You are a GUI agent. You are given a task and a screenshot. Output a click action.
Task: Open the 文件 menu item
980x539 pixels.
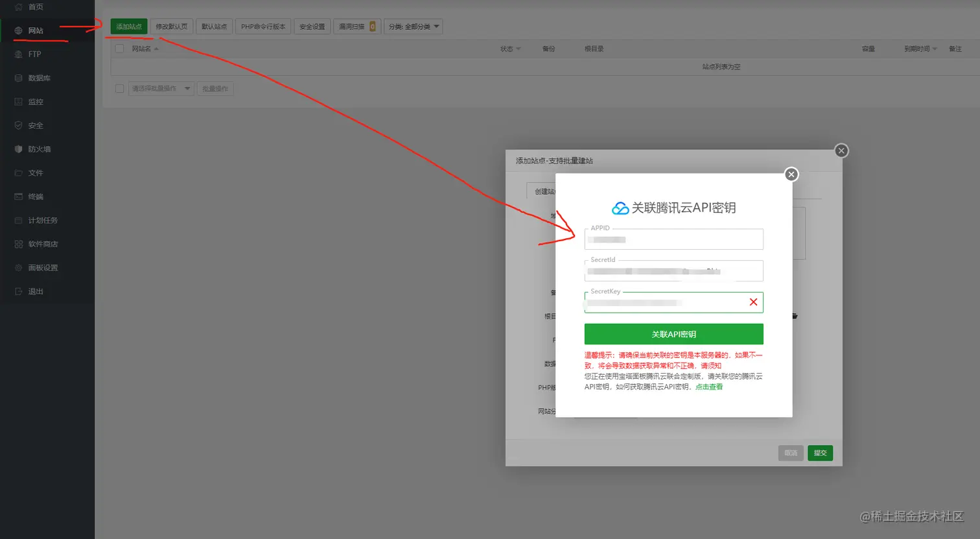[36, 173]
